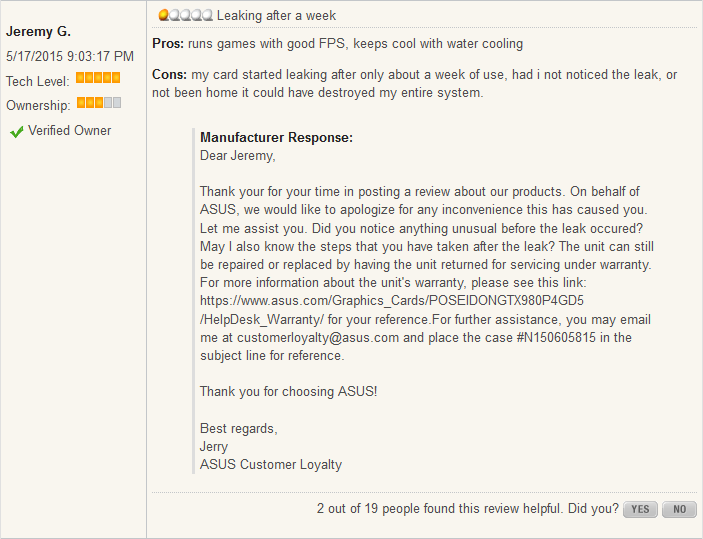Click the green Verified Owner checkmark

(x=16, y=131)
